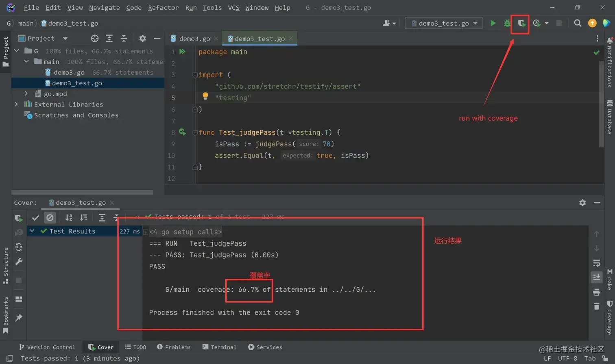
Task: Open the Problems tool window
Action: coord(174,347)
